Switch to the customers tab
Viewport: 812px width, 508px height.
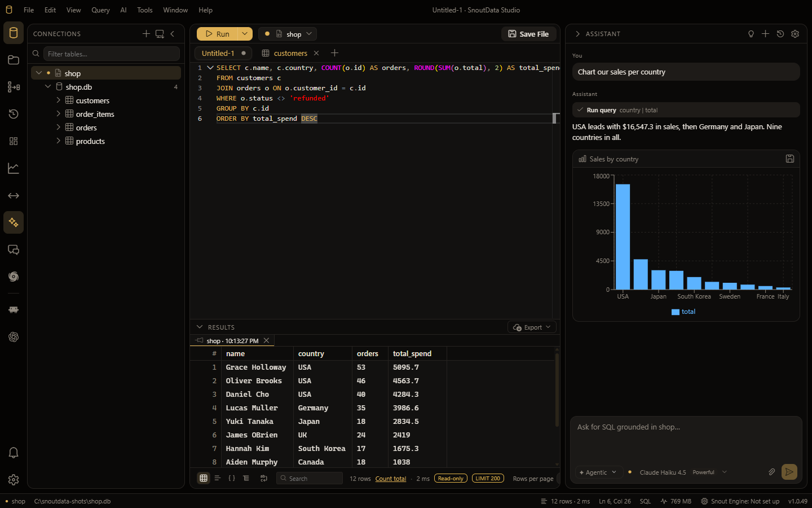[290, 53]
